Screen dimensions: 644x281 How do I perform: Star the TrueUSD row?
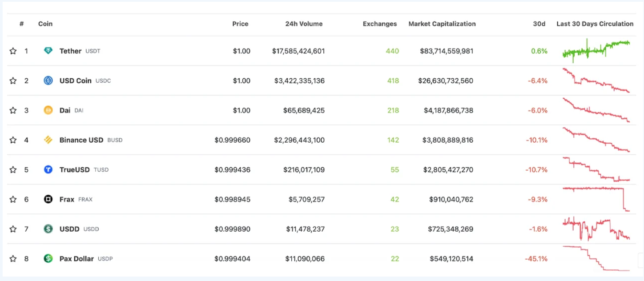click(13, 170)
